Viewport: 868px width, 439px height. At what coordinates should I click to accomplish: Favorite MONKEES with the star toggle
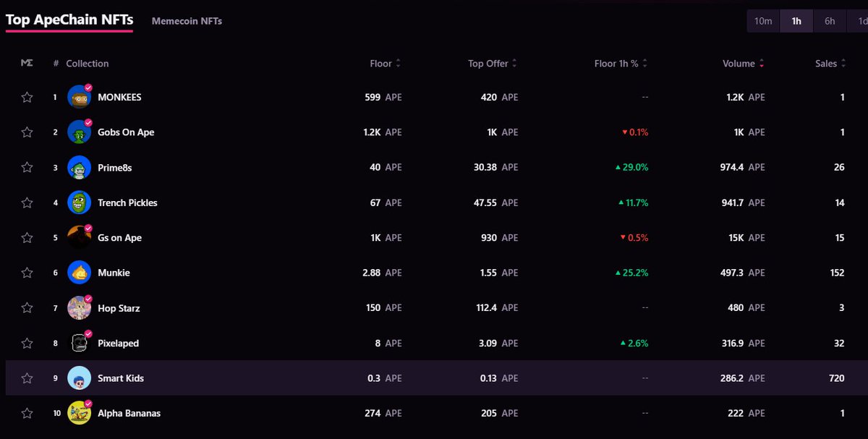pos(27,97)
